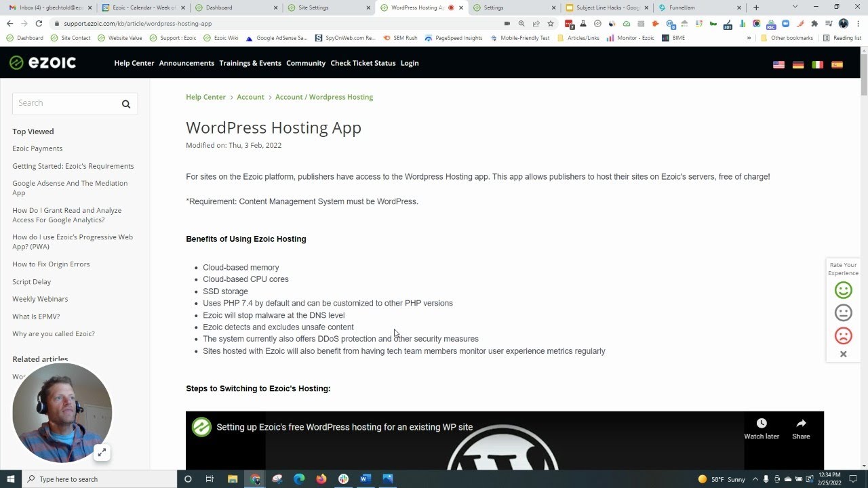Screen dimensions: 868x488
Task: Expand the webcam overlay with arrows icon
Action: tap(101, 452)
